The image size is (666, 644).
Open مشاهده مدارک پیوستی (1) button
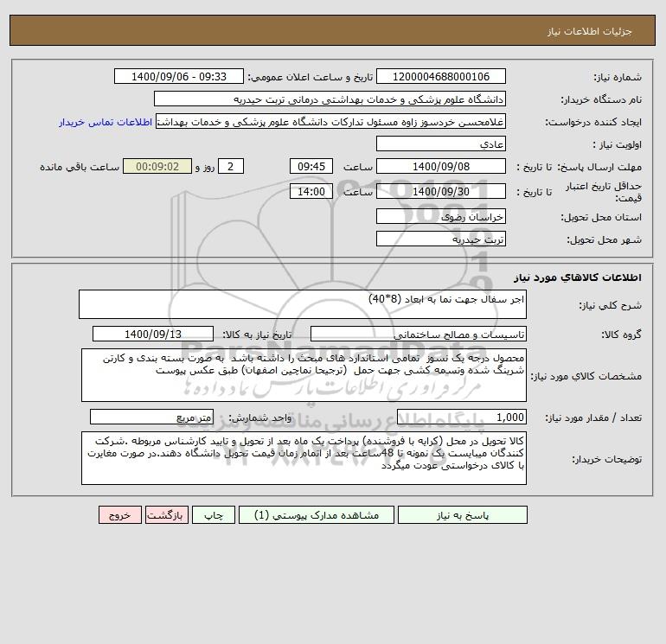317,515
